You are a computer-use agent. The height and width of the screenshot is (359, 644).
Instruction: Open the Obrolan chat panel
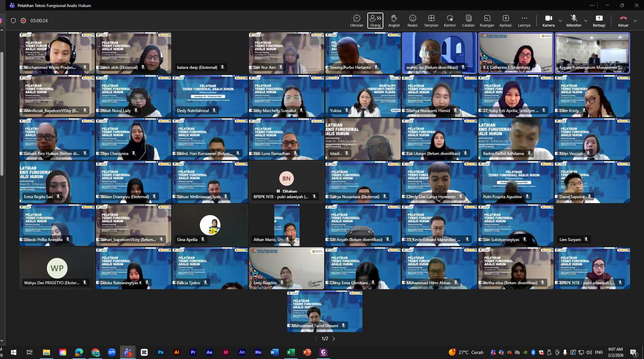point(356,21)
